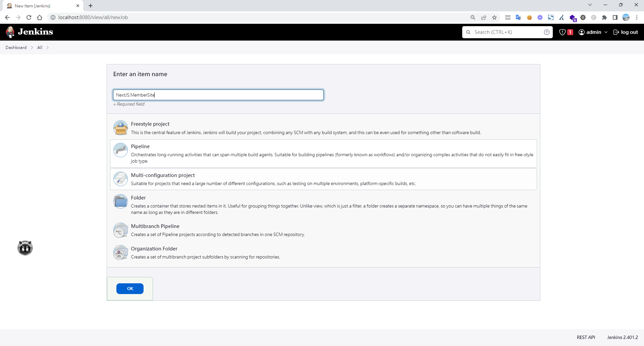Open a new browser tab
The width and height of the screenshot is (644, 346).
(91, 6)
